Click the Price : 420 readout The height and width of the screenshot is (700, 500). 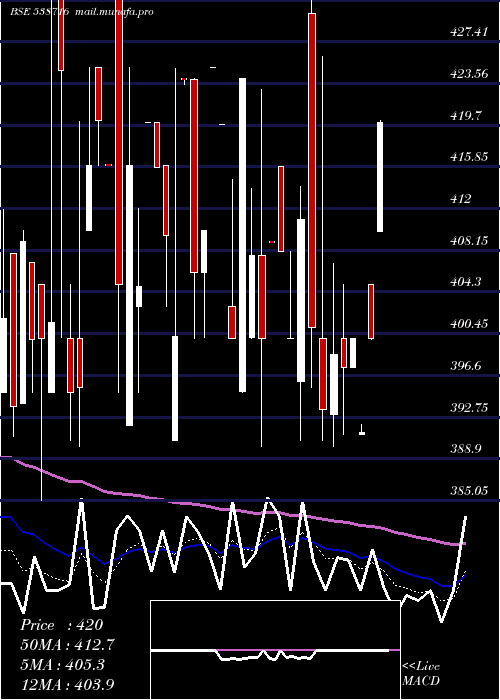tap(62, 625)
